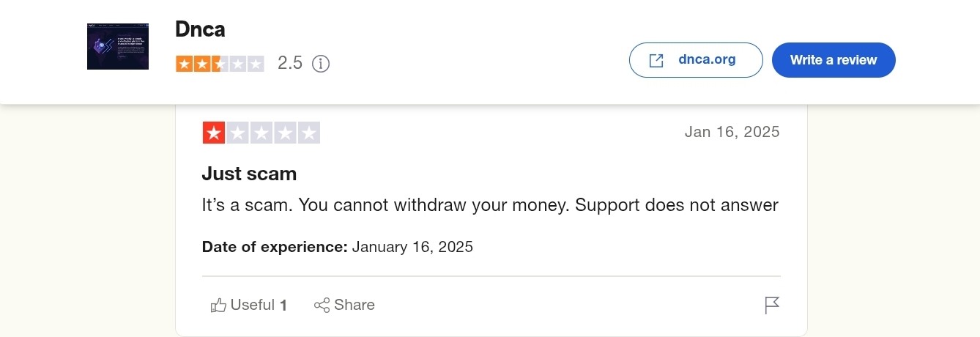Mark the review as Useful via its label
Image resolution: width=980 pixels, height=337 pixels.
pos(253,305)
